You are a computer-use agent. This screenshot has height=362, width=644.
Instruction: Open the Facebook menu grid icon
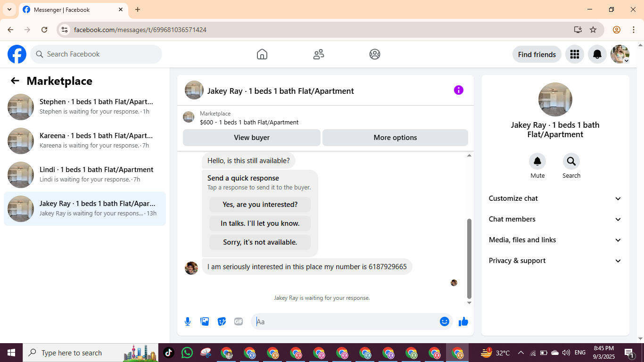[574, 54]
